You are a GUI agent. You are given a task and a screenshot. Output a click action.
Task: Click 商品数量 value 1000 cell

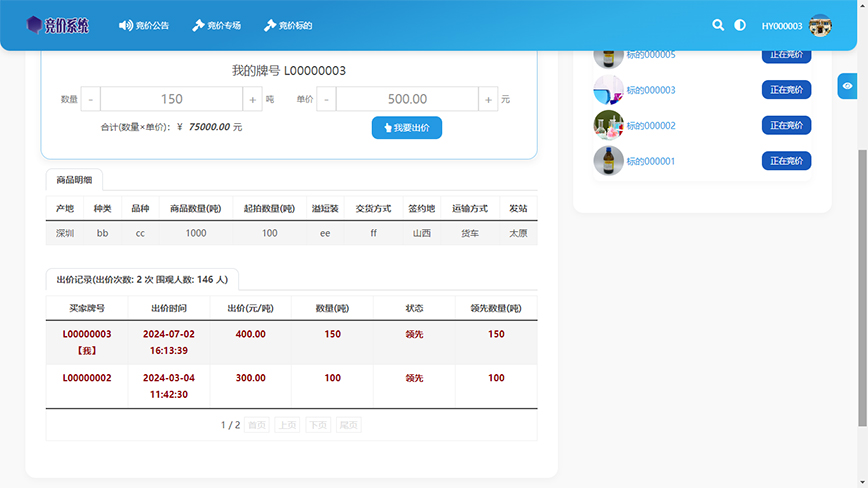pos(196,233)
